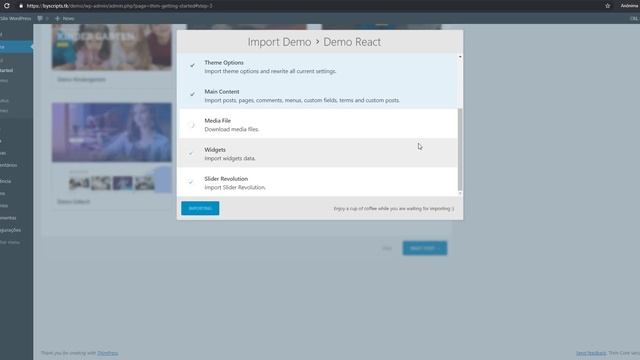Open the purple demo preview with the woman

(112, 132)
